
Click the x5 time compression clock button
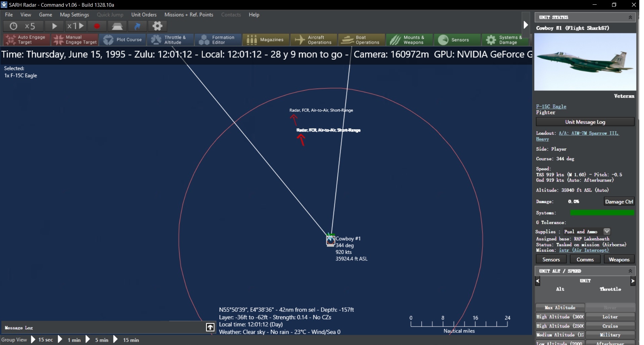[23, 26]
